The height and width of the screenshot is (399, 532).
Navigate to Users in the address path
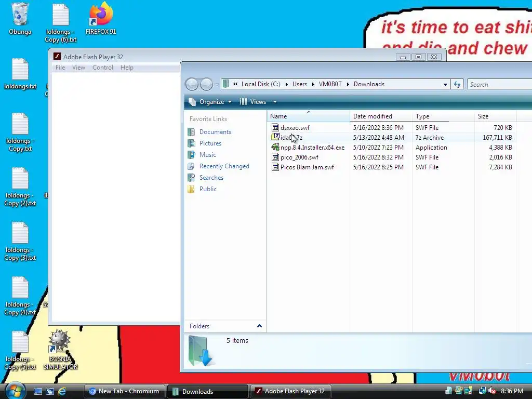click(300, 84)
